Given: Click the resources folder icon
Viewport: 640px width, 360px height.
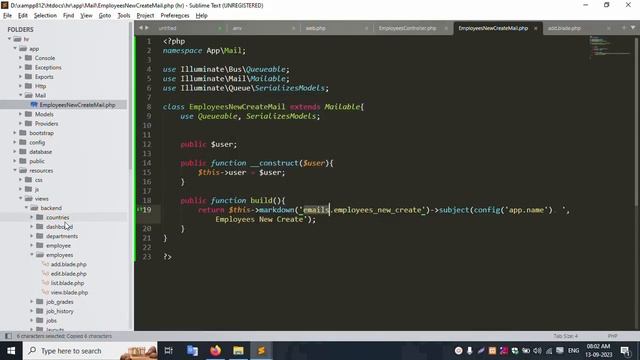Looking at the screenshot, I should pyautogui.click(x=23, y=171).
